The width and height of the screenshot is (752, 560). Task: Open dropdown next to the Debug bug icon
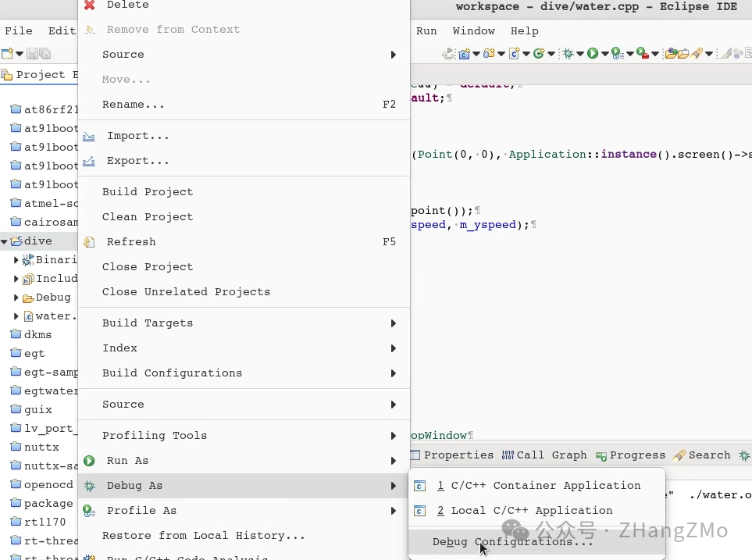(580, 54)
